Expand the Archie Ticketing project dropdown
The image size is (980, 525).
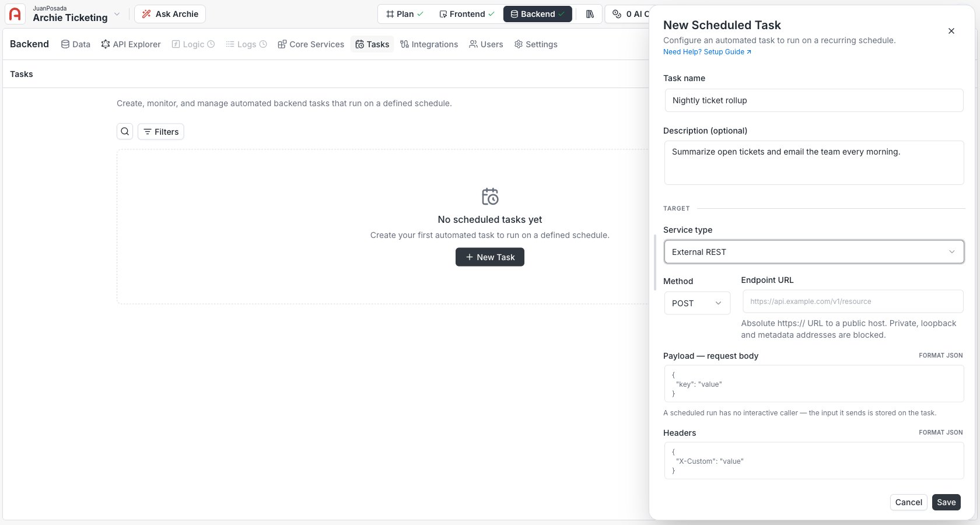click(x=117, y=14)
